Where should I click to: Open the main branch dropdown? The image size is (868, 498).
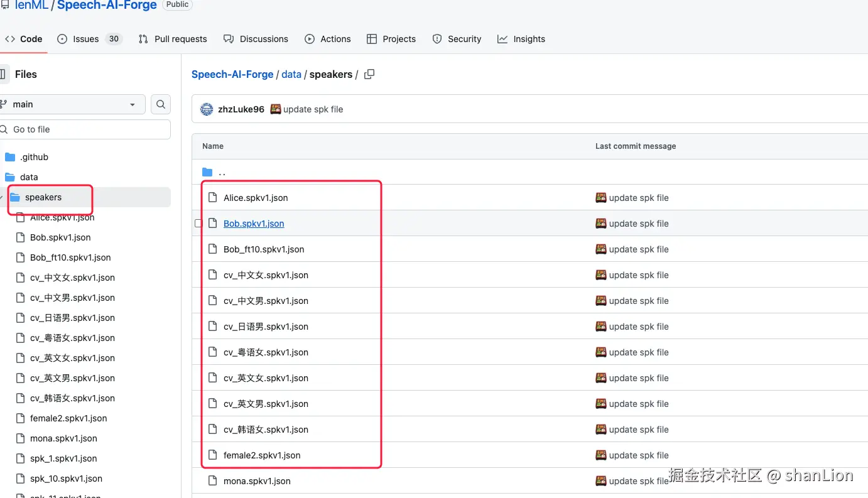pos(72,104)
